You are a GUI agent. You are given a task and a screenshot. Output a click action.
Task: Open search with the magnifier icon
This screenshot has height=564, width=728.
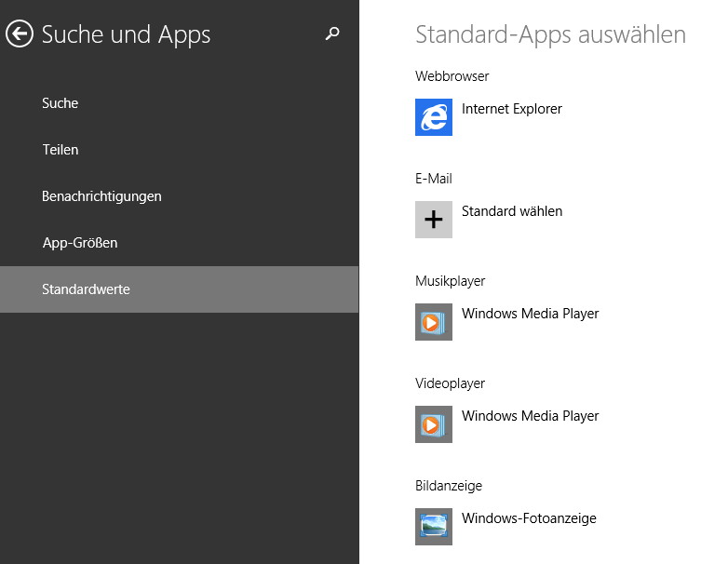click(x=332, y=34)
